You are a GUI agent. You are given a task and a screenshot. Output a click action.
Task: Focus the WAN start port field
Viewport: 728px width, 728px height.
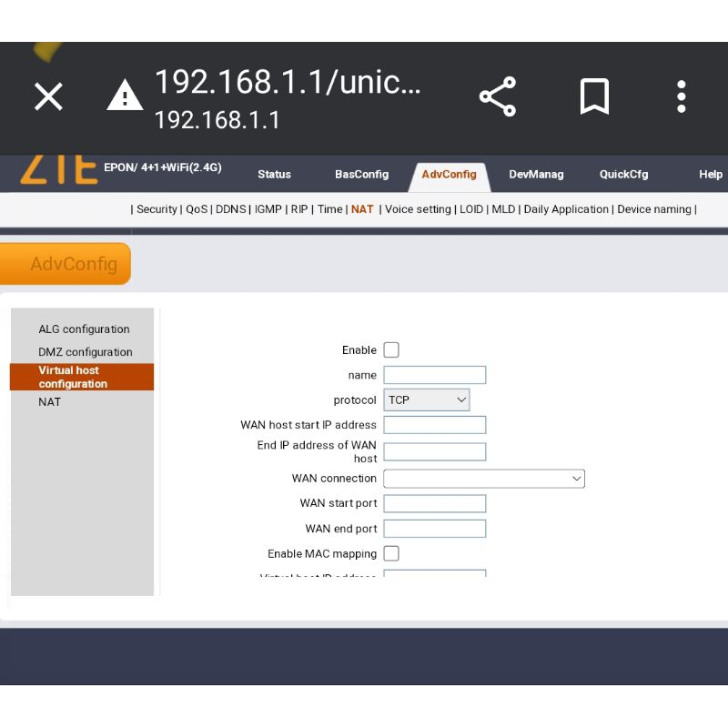[x=434, y=503]
